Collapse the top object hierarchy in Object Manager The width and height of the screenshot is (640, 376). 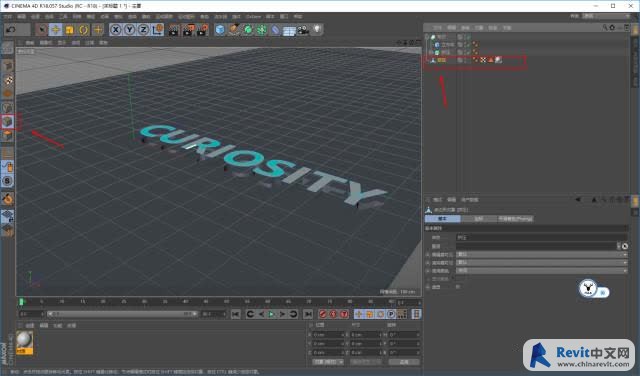[x=427, y=37]
